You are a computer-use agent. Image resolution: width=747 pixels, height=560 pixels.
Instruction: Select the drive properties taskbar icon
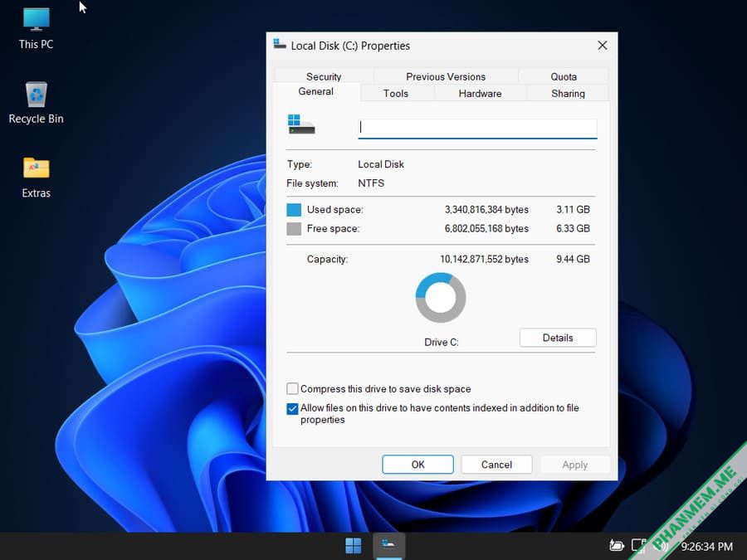pyautogui.click(x=388, y=546)
